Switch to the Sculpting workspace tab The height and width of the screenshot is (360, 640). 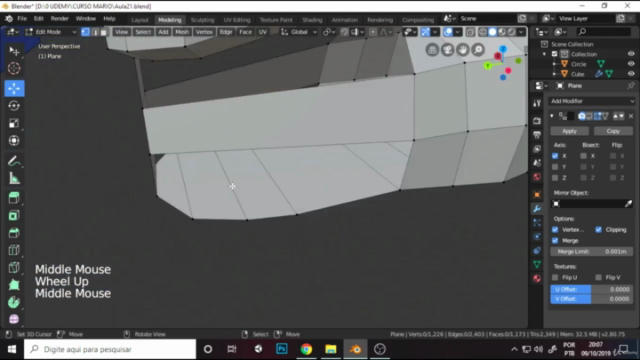tap(202, 20)
